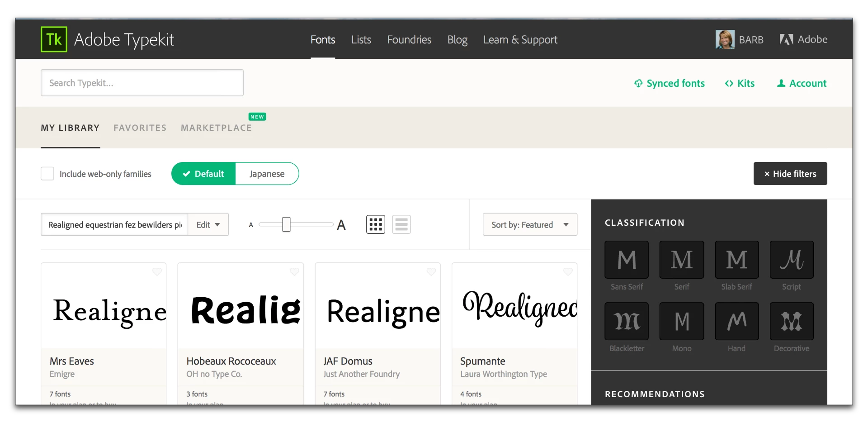Screen dimensions: 868x423
Task: Open the Sort by Featured dropdown
Action: click(x=530, y=224)
